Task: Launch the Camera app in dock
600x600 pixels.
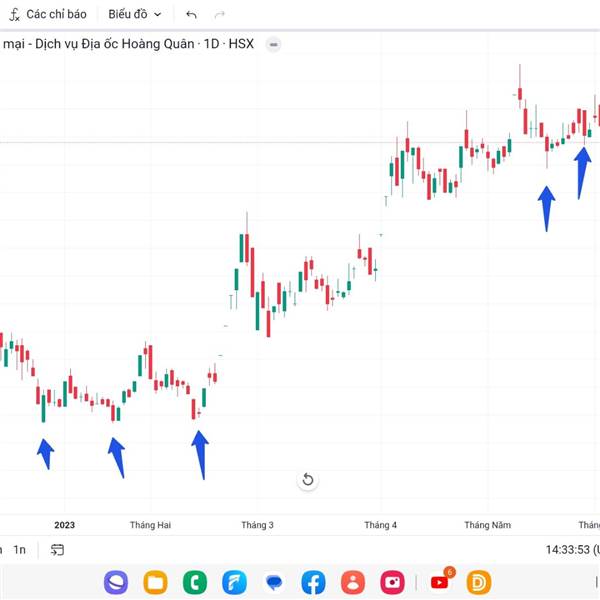Action: pos(392,582)
